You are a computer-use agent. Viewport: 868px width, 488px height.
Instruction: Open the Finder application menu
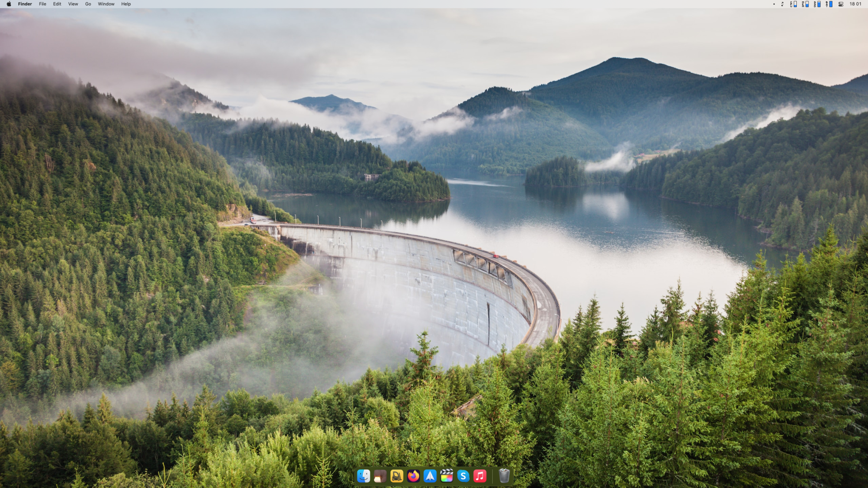25,4
